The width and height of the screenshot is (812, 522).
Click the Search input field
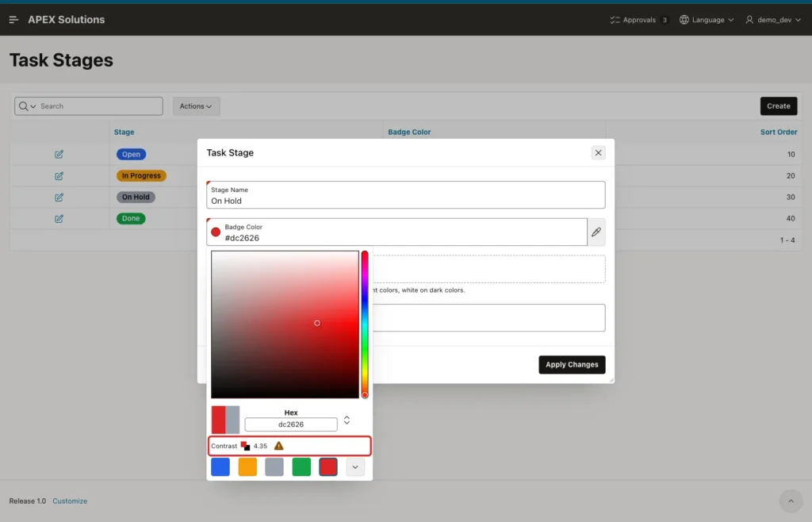101,106
